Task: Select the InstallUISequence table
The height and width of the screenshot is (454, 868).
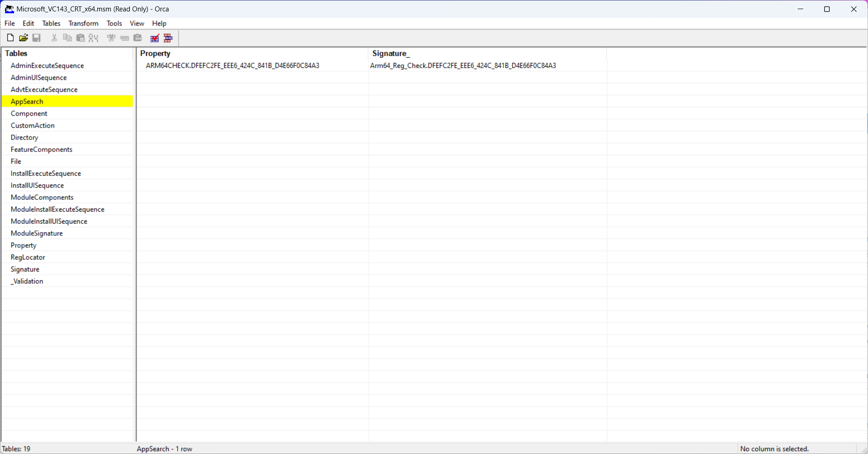Action: coord(68,185)
